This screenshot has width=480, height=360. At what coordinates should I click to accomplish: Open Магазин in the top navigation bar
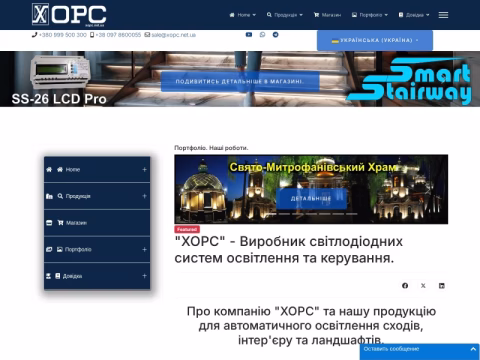(x=327, y=15)
